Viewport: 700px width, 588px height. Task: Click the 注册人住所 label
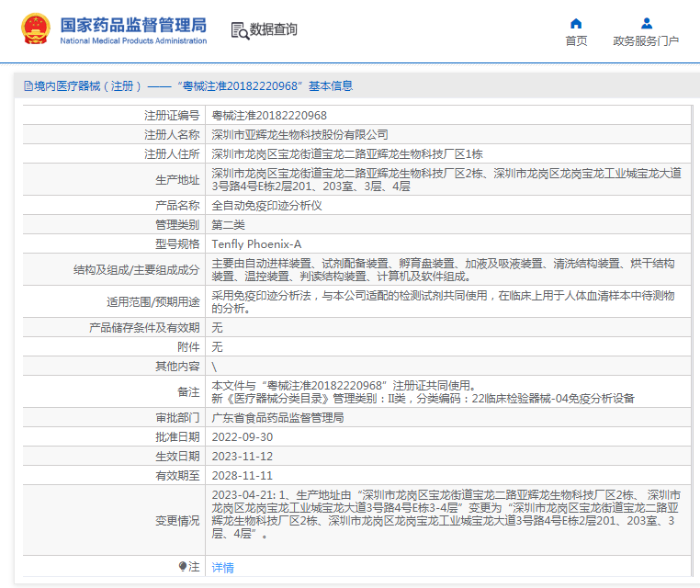(x=172, y=154)
